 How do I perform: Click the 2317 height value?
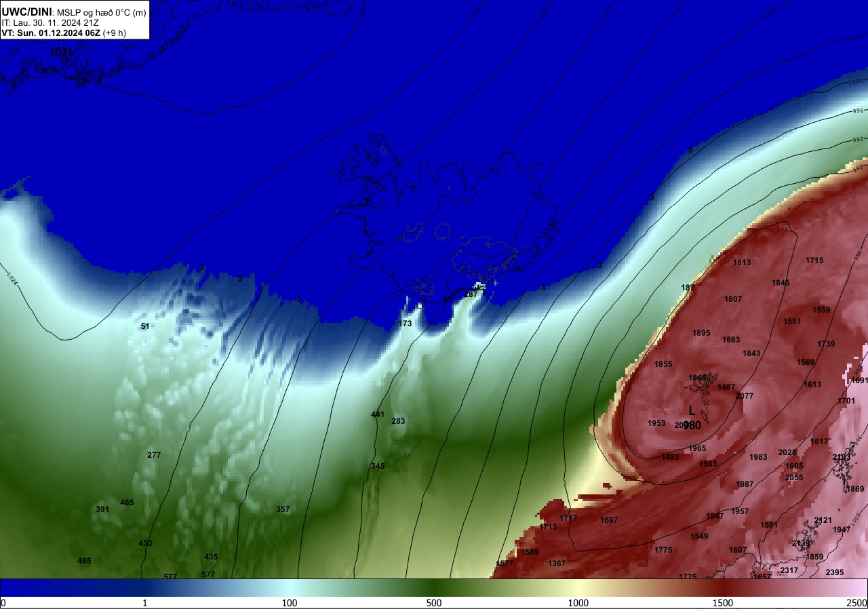tap(789, 570)
